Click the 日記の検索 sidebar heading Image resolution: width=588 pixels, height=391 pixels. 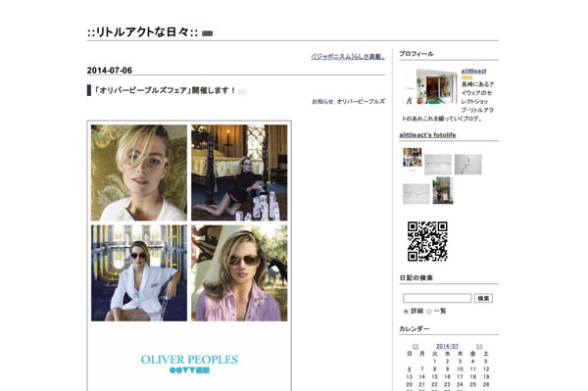pyautogui.click(x=416, y=277)
